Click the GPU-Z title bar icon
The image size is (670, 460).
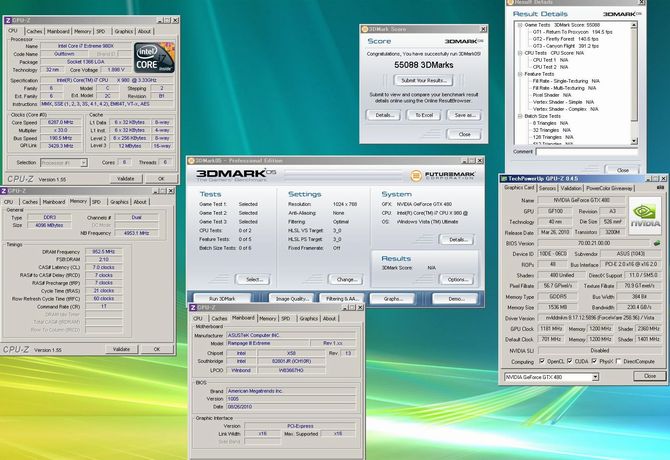pyautogui.click(x=503, y=178)
